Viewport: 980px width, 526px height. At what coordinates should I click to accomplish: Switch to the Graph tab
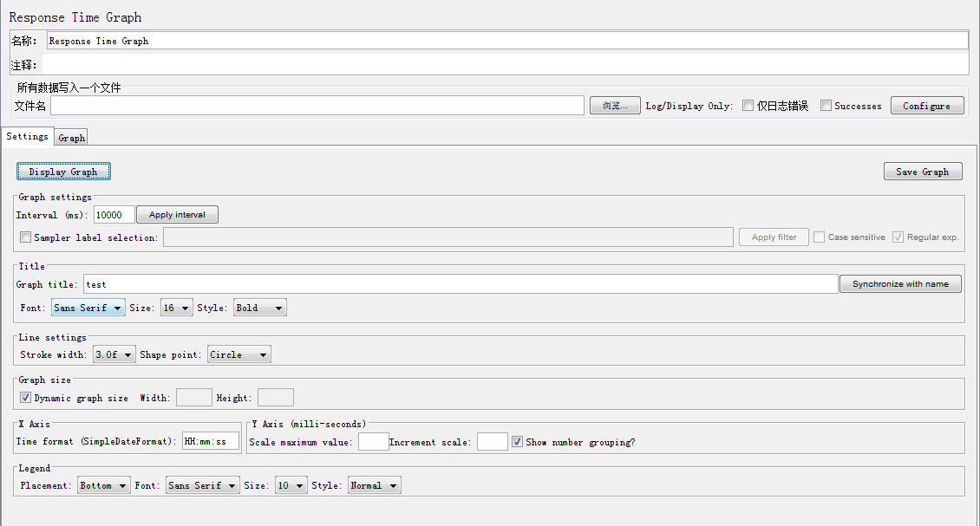pyautogui.click(x=71, y=138)
